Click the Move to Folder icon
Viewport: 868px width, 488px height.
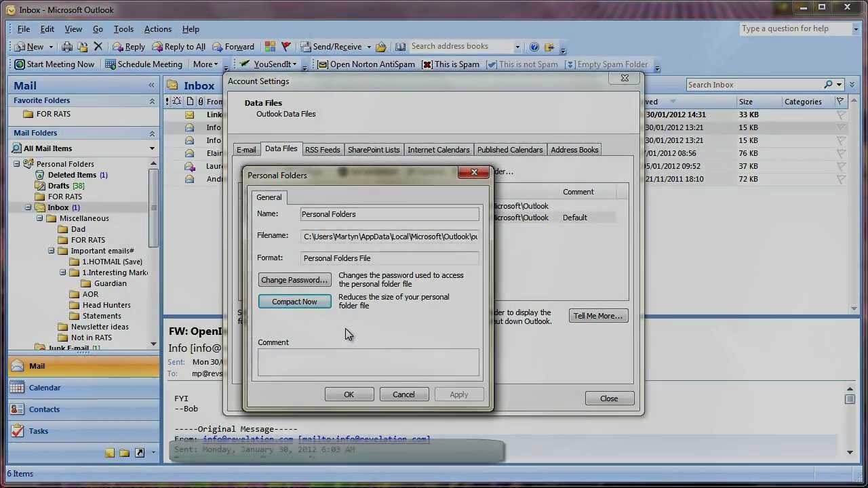coord(83,47)
